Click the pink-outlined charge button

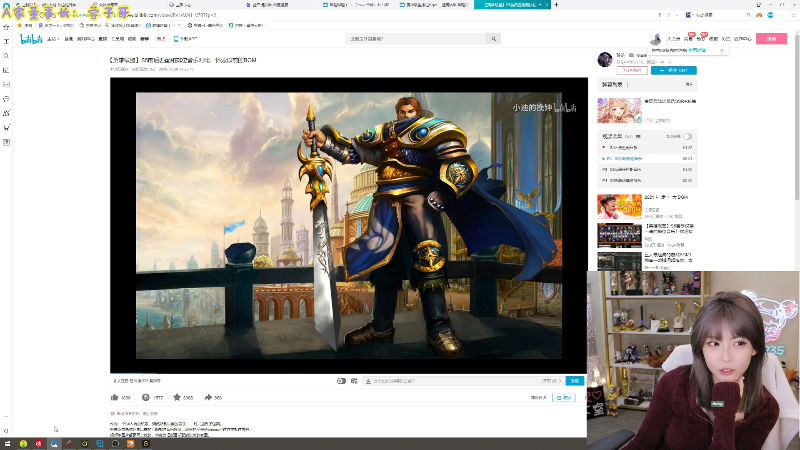[x=632, y=70]
